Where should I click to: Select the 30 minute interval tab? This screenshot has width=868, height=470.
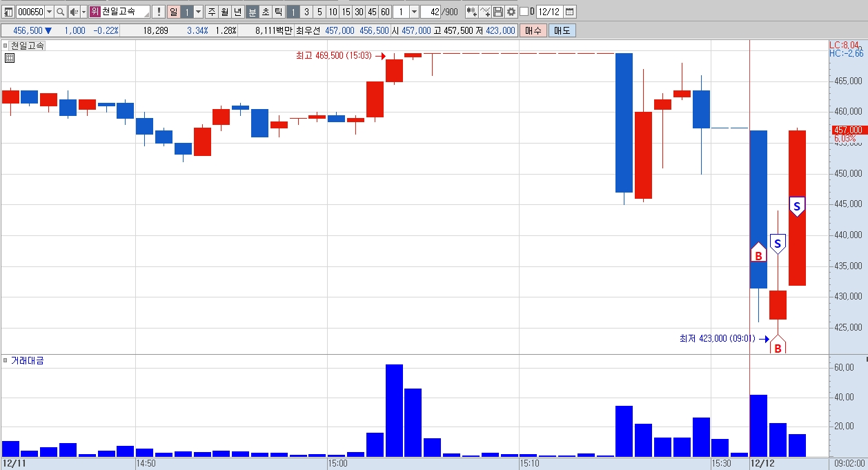tap(359, 12)
